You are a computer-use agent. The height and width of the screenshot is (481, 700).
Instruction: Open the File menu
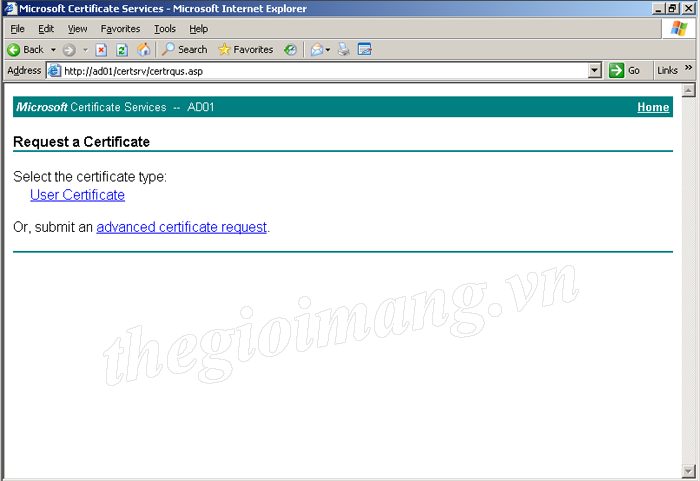(17, 29)
